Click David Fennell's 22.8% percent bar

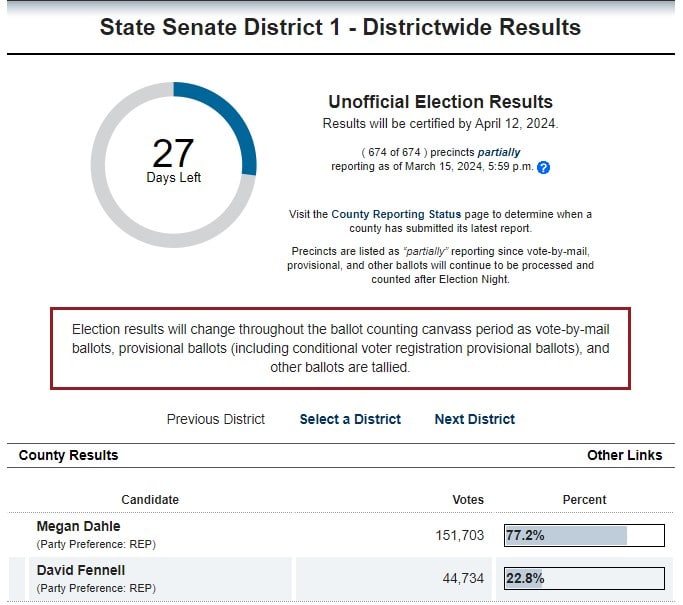click(x=584, y=578)
